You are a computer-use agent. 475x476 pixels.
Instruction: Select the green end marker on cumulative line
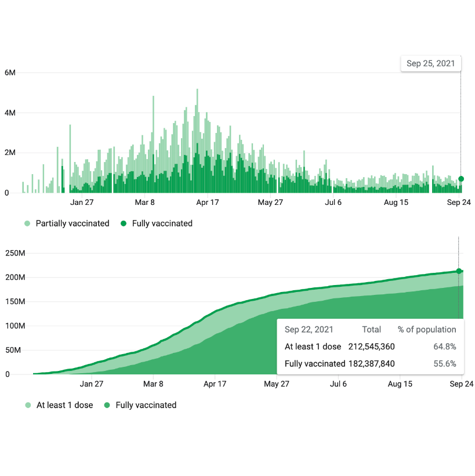tap(459, 271)
